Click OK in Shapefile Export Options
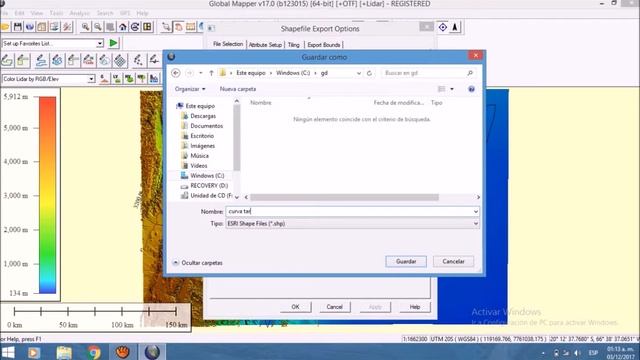The width and height of the screenshot is (640, 360). click(296, 307)
